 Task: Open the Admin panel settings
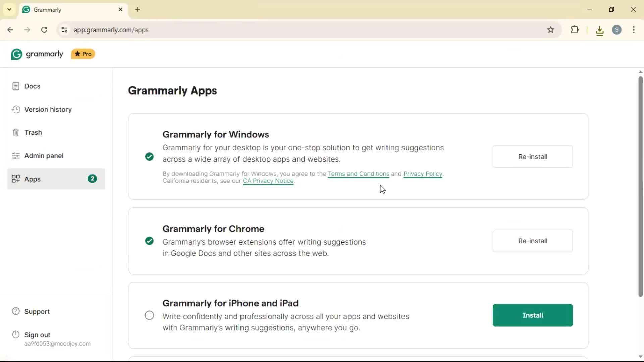pos(44,156)
